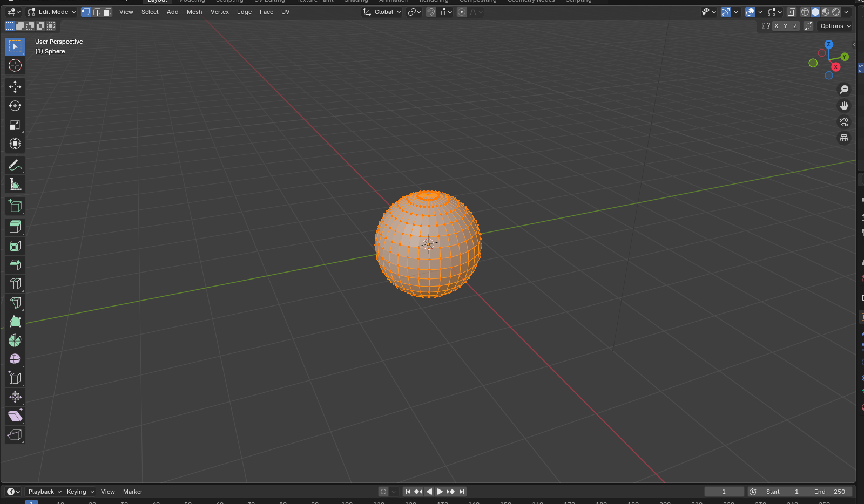The image size is (864, 504).
Task: Open the Marker menu in timeline
Action: 133,492
